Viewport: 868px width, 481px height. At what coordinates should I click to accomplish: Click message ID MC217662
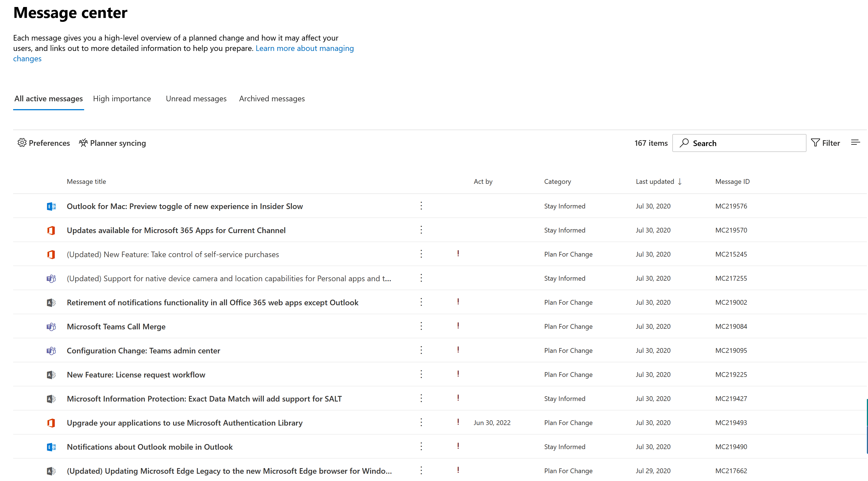pyautogui.click(x=731, y=471)
